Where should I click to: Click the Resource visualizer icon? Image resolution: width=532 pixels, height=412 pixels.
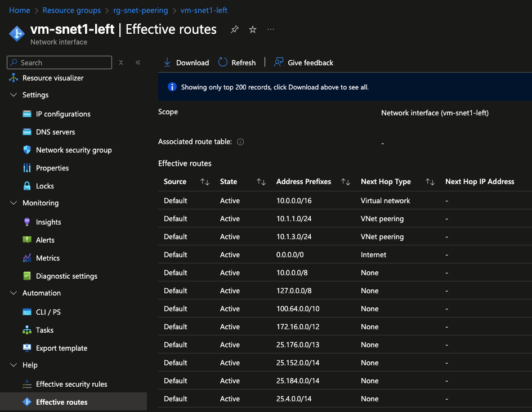click(x=14, y=78)
